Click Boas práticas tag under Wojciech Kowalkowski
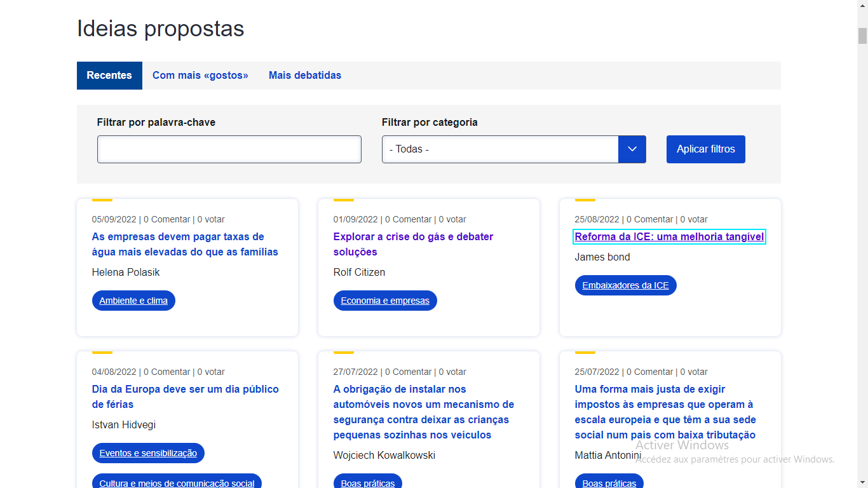The height and width of the screenshot is (488, 868). click(367, 482)
